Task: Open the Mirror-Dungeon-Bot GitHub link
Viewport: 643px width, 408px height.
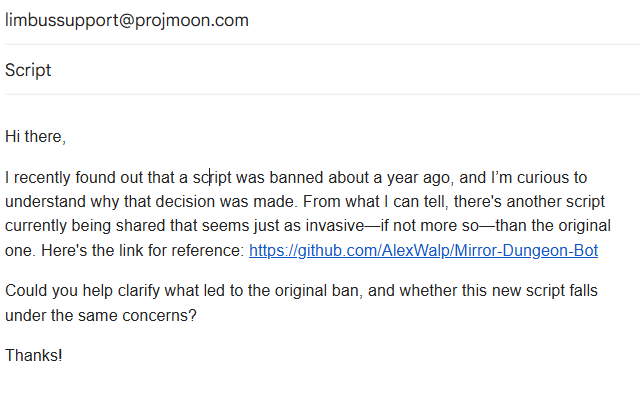Action: [x=423, y=250]
